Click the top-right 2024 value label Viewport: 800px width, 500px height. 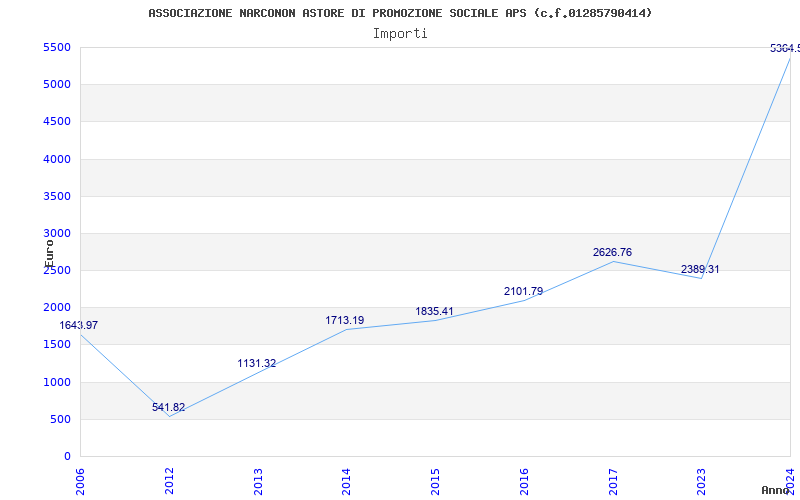[x=784, y=48]
